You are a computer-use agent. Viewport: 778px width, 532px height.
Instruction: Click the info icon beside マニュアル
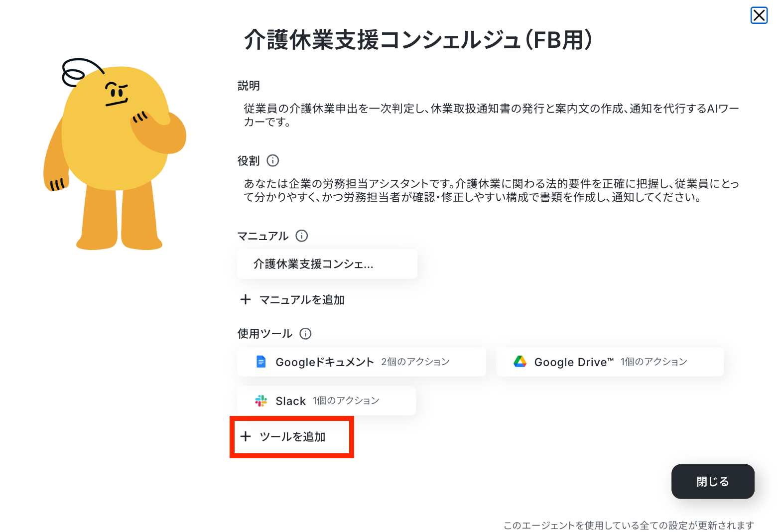pyautogui.click(x=302, y=236)
